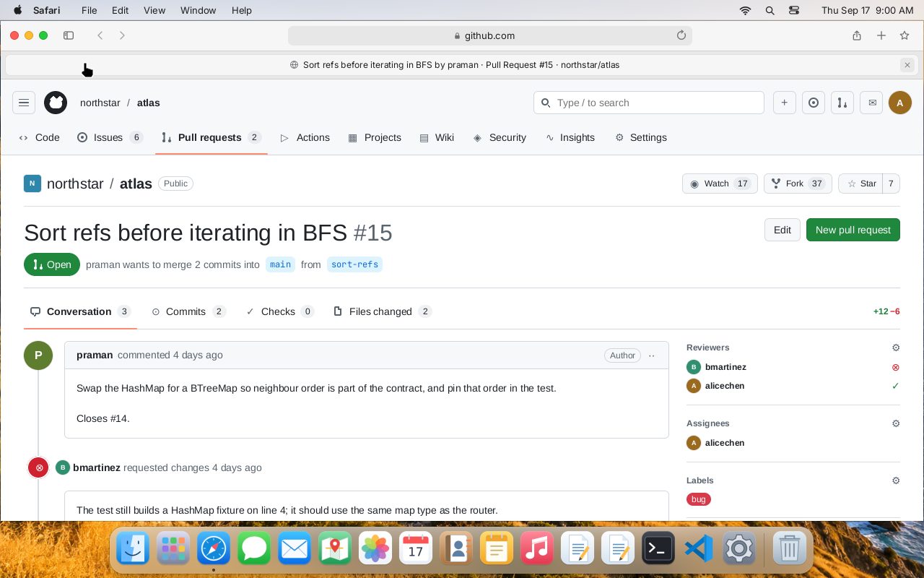
Task: Watch the atlas repository
Action: point(720,184)
